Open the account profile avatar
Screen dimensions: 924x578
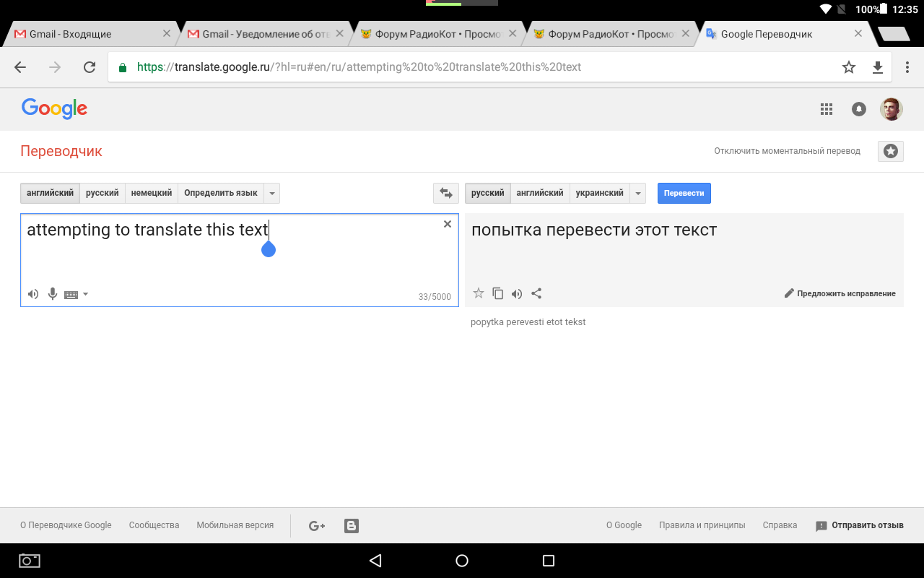(892, 109)
